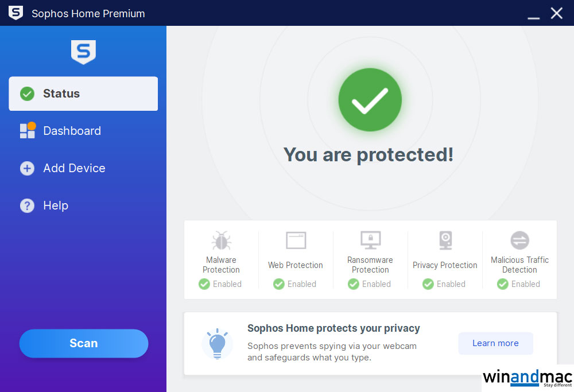The height and width of the screenshot is (392, 574).
Task: Start a scan with the Scan button
Action: tap(84, 343)
